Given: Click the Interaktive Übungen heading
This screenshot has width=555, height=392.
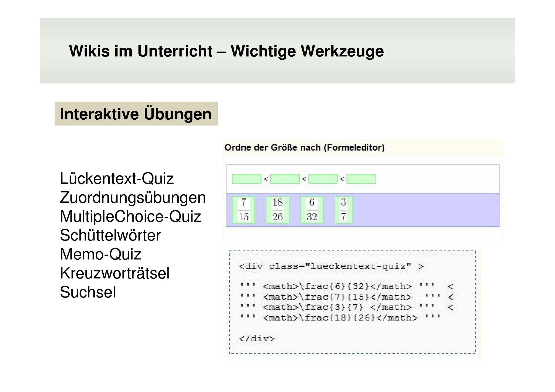Looking at the screenshot, I should pos(136,114).
